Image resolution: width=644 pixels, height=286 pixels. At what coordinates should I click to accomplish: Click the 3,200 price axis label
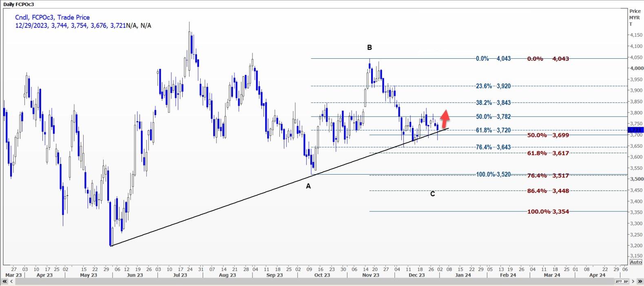(636, 246)
